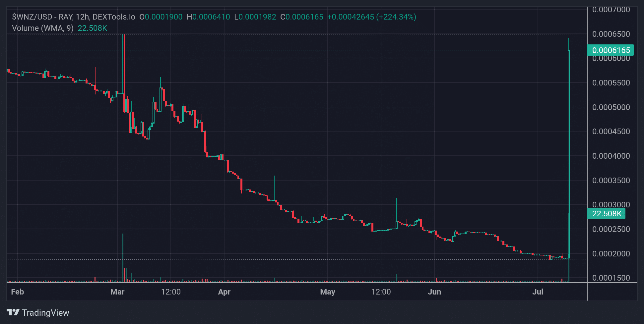Click the change value +224.34%
644x324 pixels.
(x=396, y=17)
